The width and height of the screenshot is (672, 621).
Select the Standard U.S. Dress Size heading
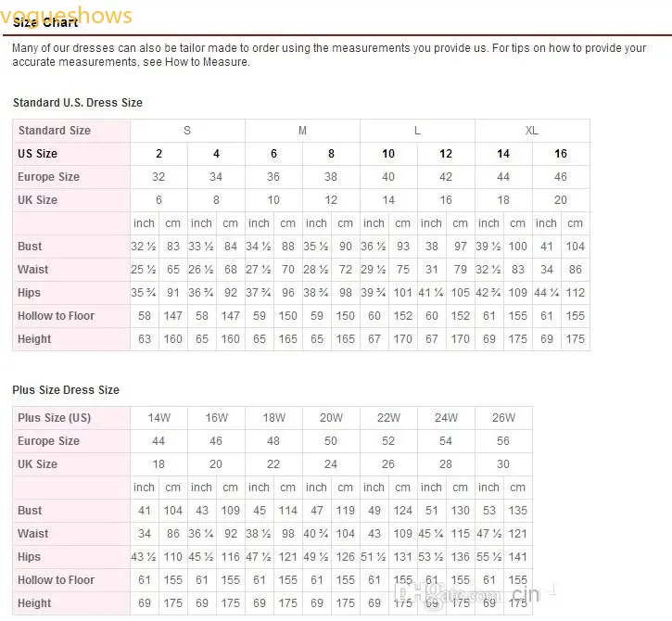tap(78, 103)
